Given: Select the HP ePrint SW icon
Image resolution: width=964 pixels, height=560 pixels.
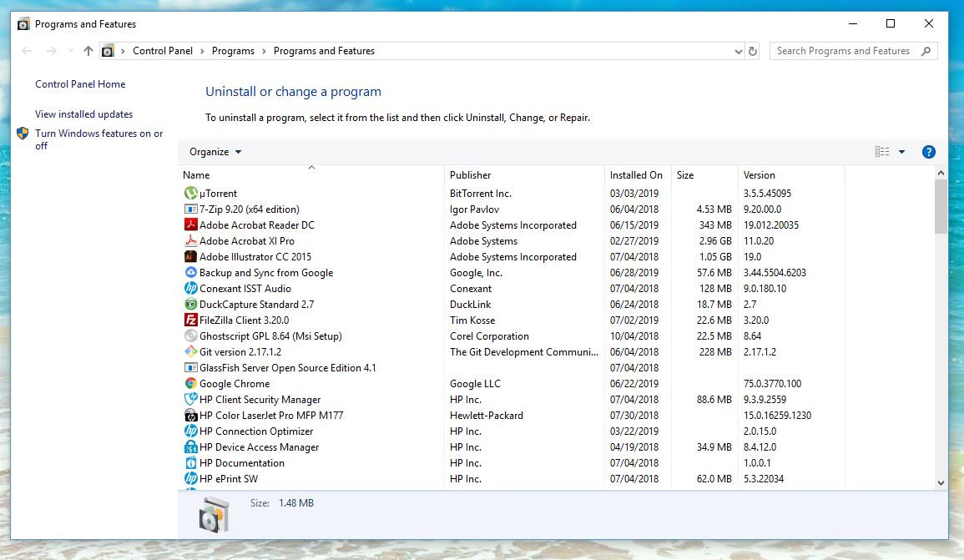Looking at the screenshot, I should tap(190, 479).
